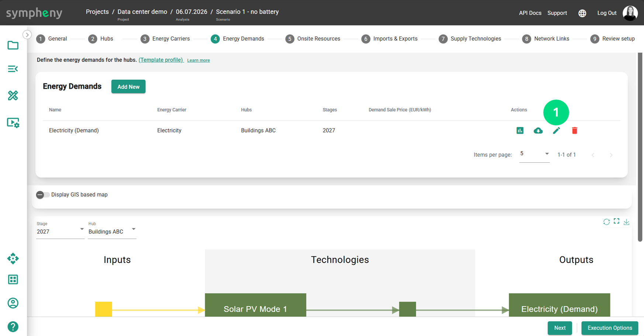The image size is (644, 336).
Task: Open Support link
Action: 557,13
